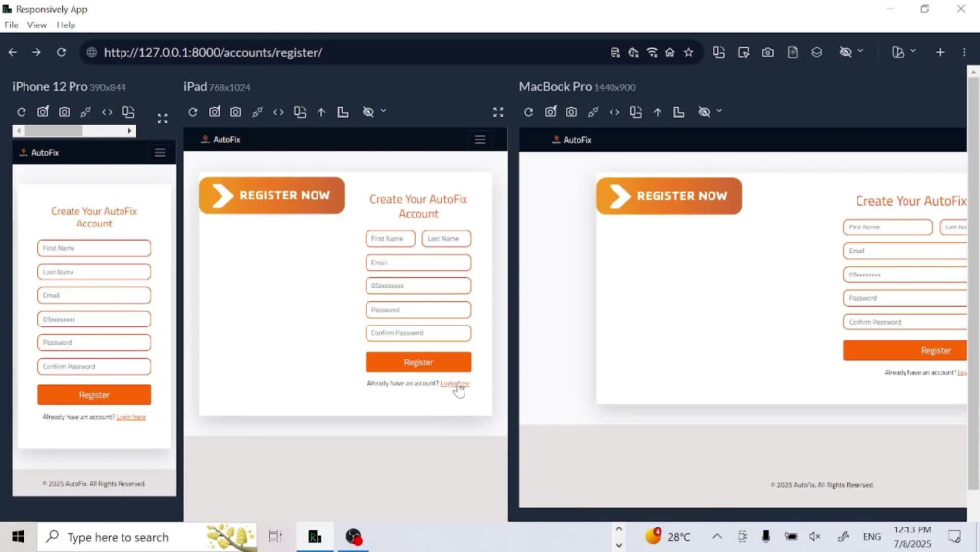Click the Register button in MacBook Pro preview
Screen dimensions: 980x552
coord(905,351)
